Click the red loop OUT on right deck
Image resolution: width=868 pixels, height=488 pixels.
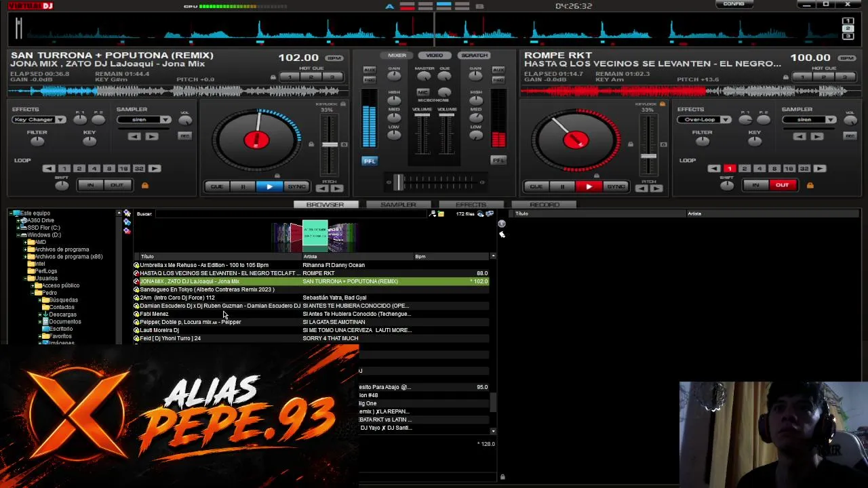782,185
